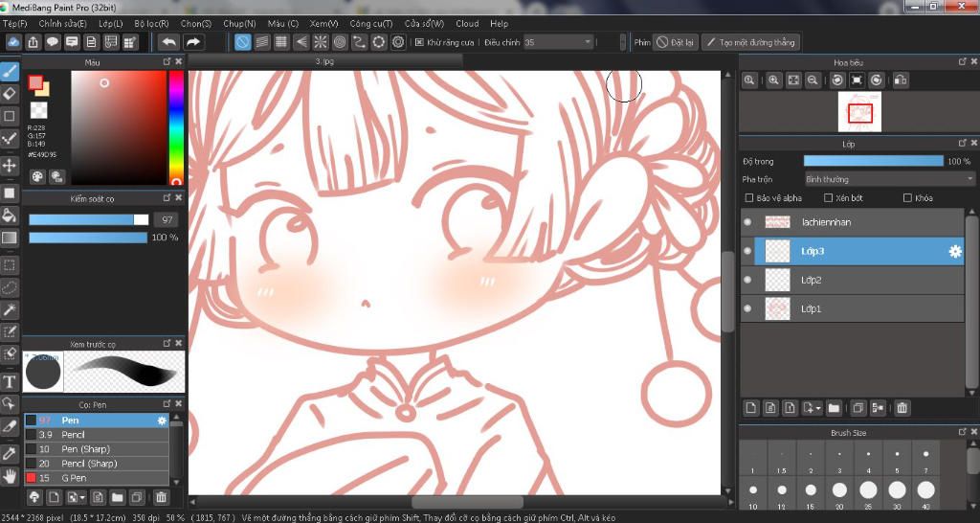Image resolution: width=980 pixels, height=523 pixels.
Task: Click Tạo một đường thẳng button
Action: 750,42
